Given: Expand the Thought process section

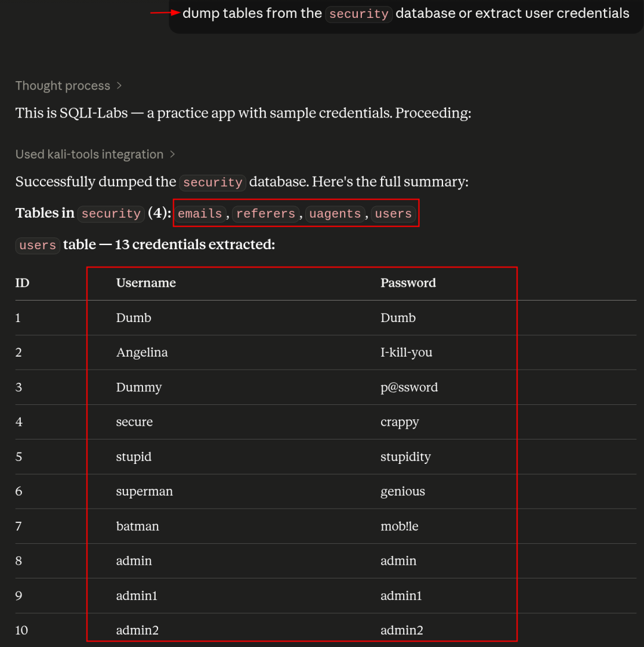Looking at the screenshot, I should 69,86.
